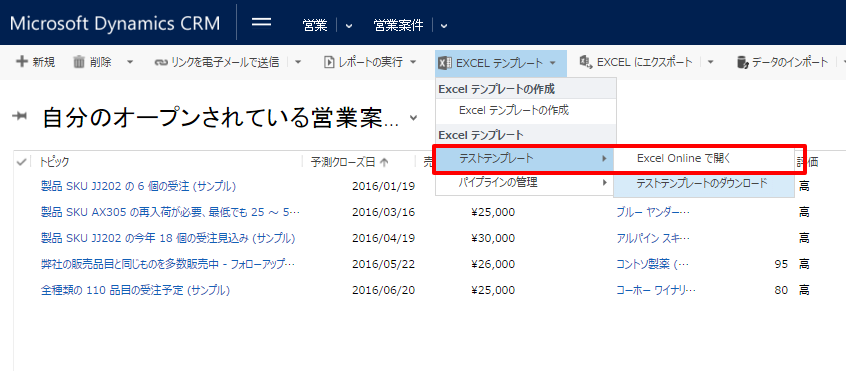This screenshot has width=846, height=371.
Task: Click probability value 95
Action: [781, 264]
